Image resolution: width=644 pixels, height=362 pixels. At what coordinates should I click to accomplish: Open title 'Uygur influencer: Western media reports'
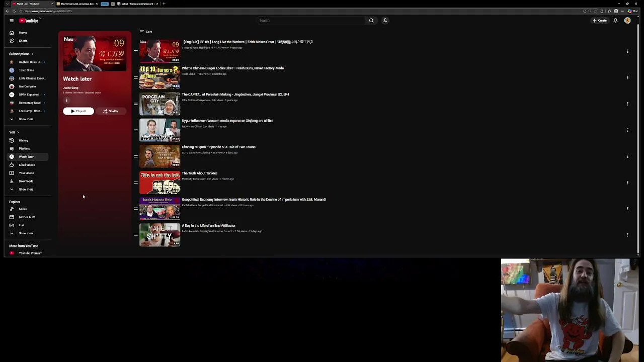[x=227, y=121]
